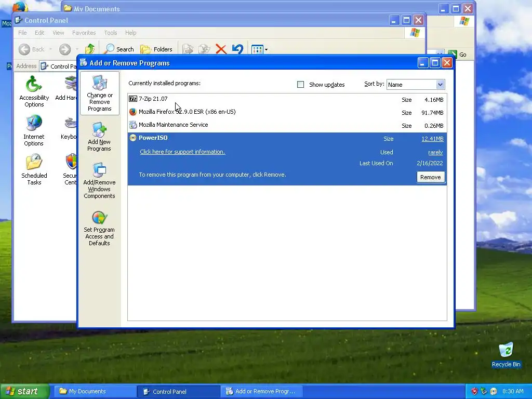Screen dimensions: 532x399
Task: Open the Edit menu in Control Panel
Action: [x=39, y=33]
